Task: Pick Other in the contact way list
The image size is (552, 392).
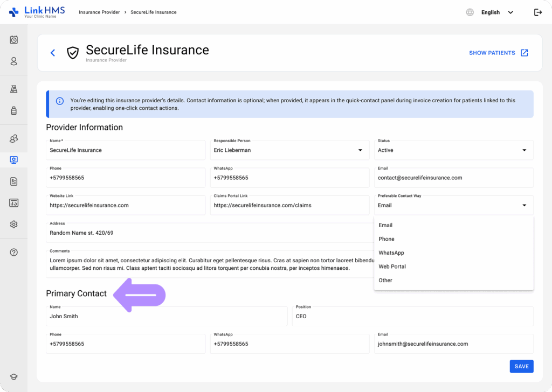Action: [385, 281]
